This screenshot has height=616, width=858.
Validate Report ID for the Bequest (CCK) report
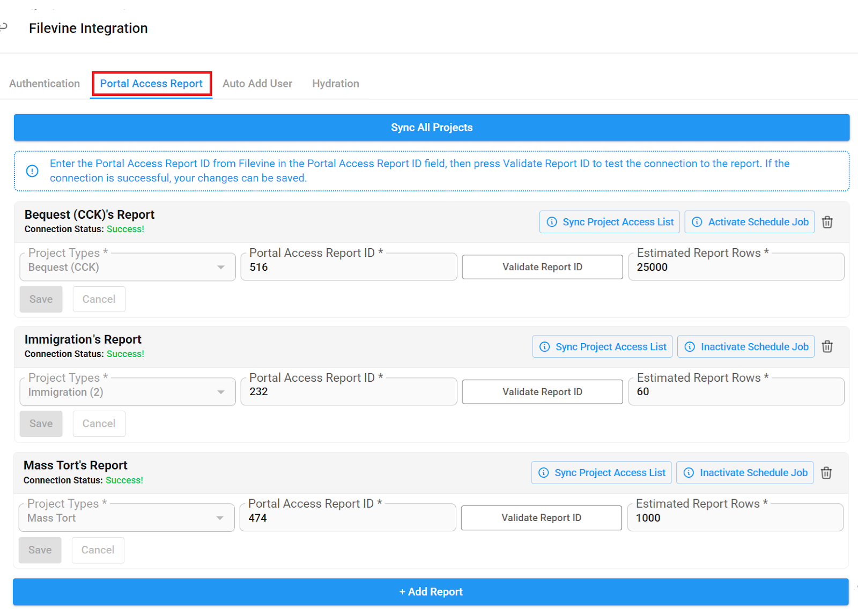click(542, 267)
